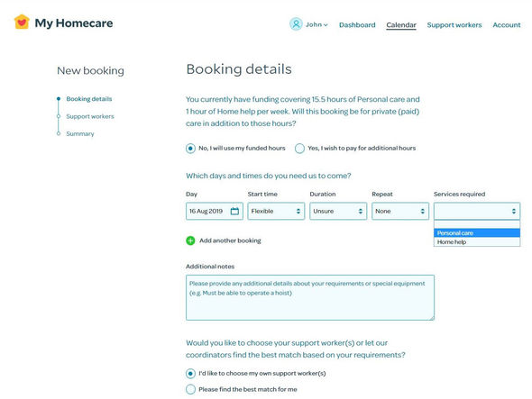Choose Home help from services list

pyautogui.click(x=477, y=242)
